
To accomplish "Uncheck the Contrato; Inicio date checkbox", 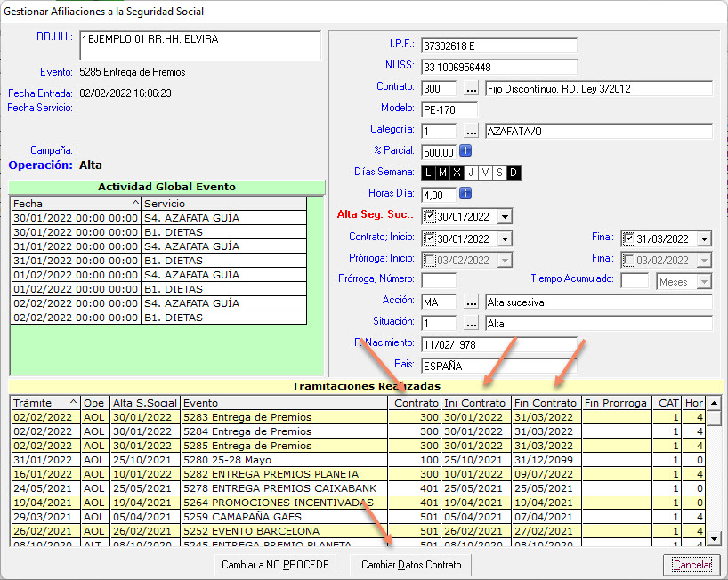I will [430, 238].
